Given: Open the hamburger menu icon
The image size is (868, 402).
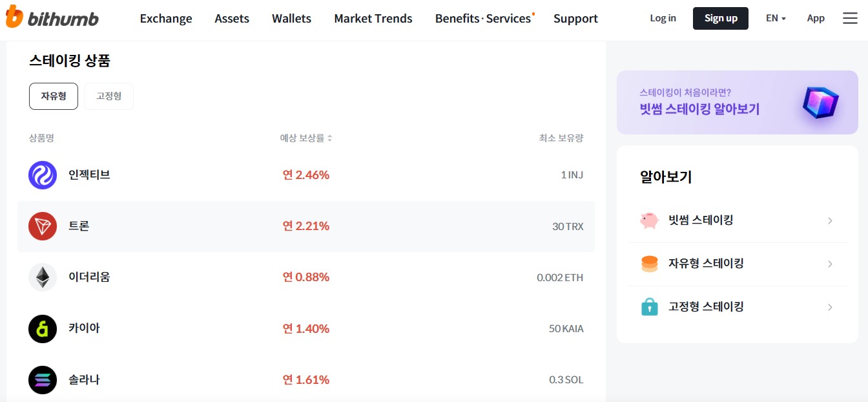Looking at the screenshot, I should tap(850, 18).
